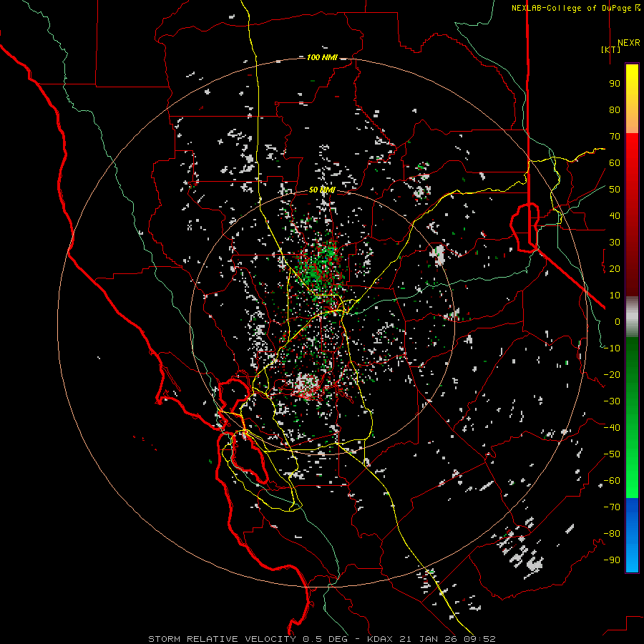Click the '100 NMI' range ring label
The image size is (644, 644).
tap(322, 57)
